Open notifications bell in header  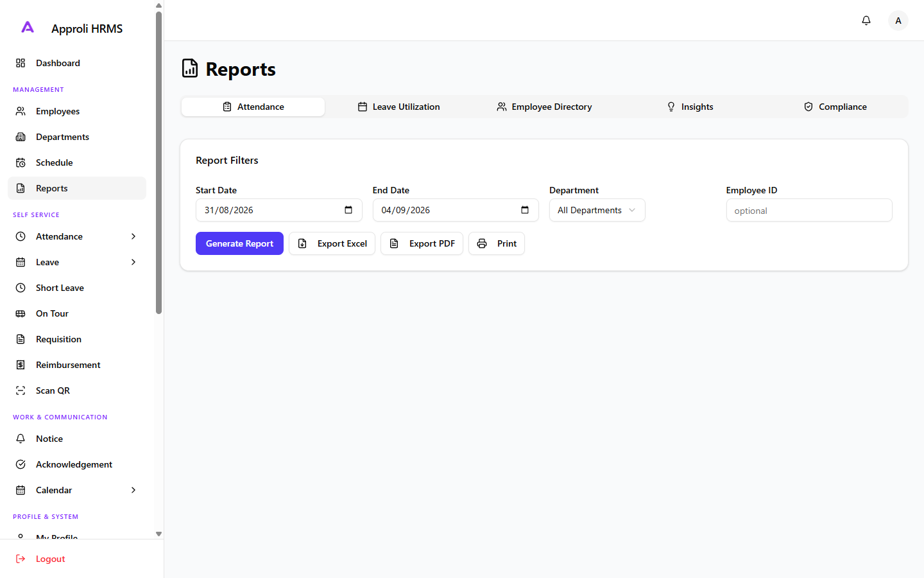coord(866,21)
